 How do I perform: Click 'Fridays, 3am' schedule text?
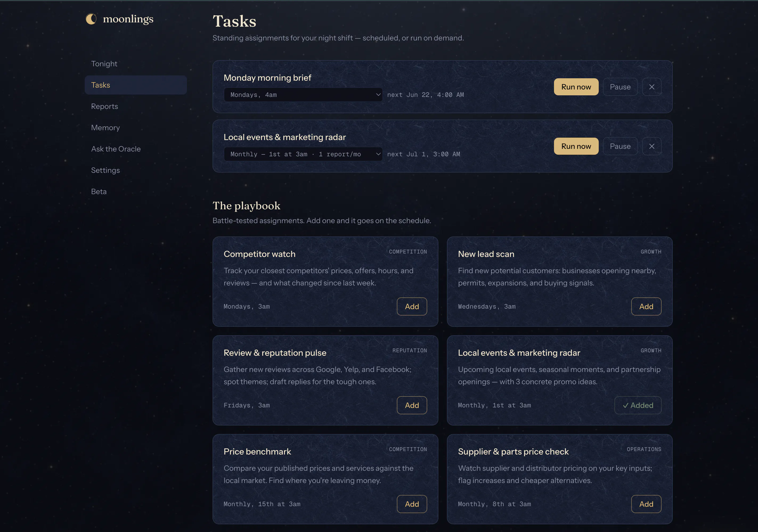[247, 405]
